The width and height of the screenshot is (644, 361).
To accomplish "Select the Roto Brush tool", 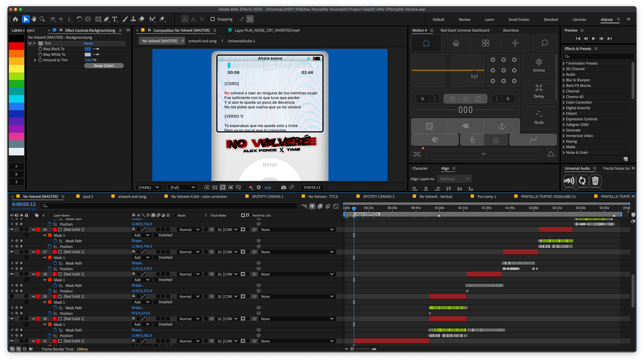I will point(152,19).
